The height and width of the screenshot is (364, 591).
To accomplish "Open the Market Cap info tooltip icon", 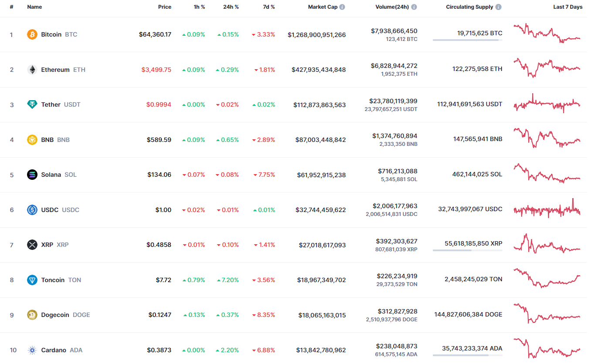I will click(x=342, y=7).
